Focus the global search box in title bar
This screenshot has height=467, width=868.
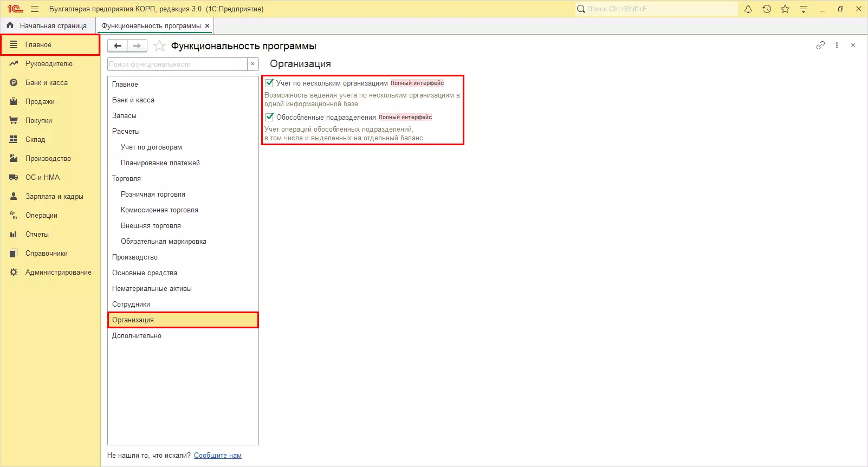657,9
